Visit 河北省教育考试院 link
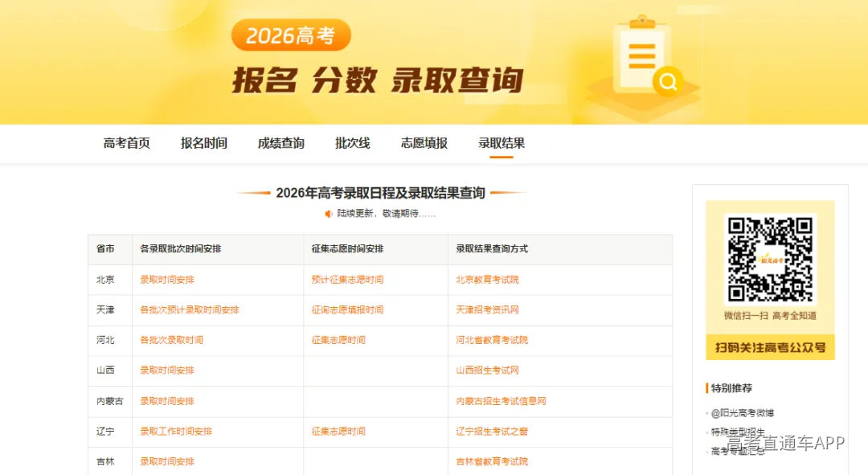The width and height of the screenshot is (868, 475). [492, 340]
